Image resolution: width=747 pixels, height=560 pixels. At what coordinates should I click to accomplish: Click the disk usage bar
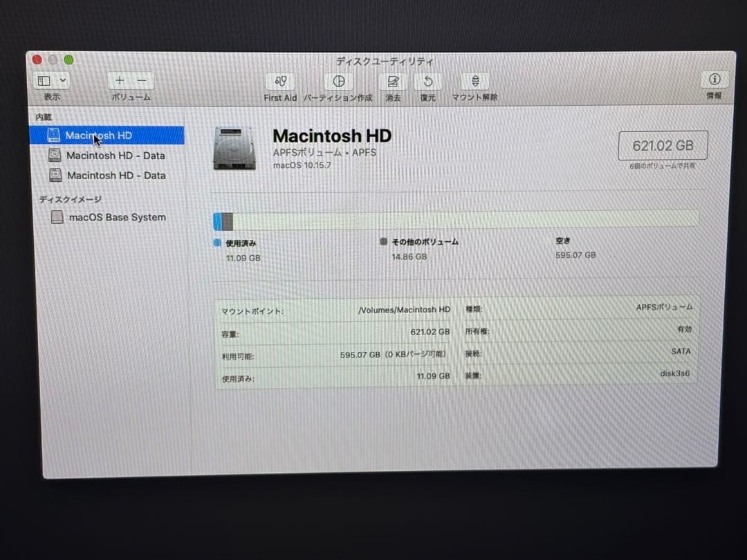point(456,221)
